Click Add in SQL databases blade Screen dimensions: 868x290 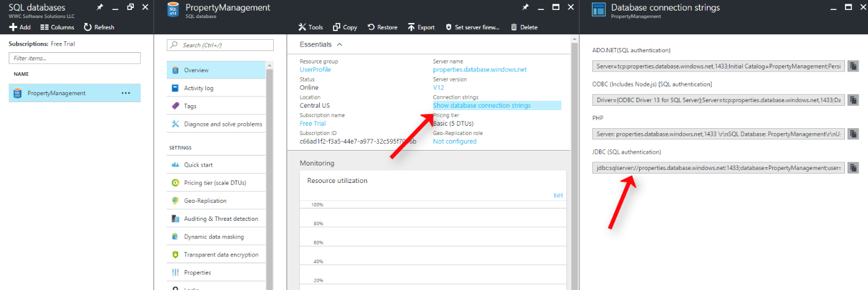click(20, 27)
